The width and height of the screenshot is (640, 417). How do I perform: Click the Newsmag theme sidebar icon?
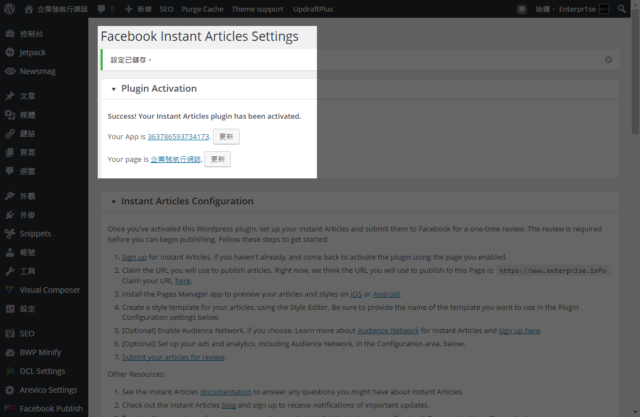pos(10,71)
